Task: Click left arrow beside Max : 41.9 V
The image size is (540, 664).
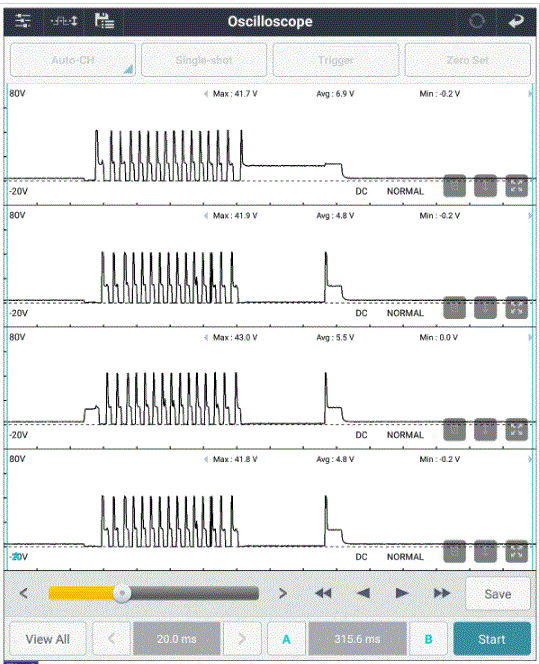Action: click(206, 216)
